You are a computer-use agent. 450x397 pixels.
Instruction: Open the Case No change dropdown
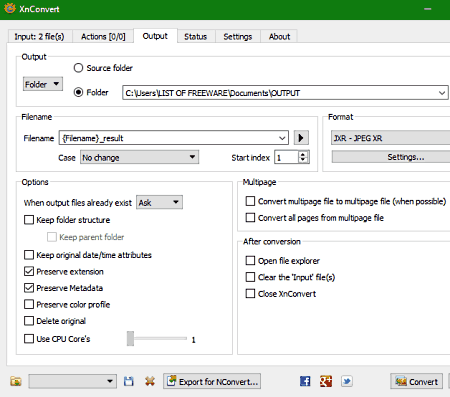tap(140, 157)
